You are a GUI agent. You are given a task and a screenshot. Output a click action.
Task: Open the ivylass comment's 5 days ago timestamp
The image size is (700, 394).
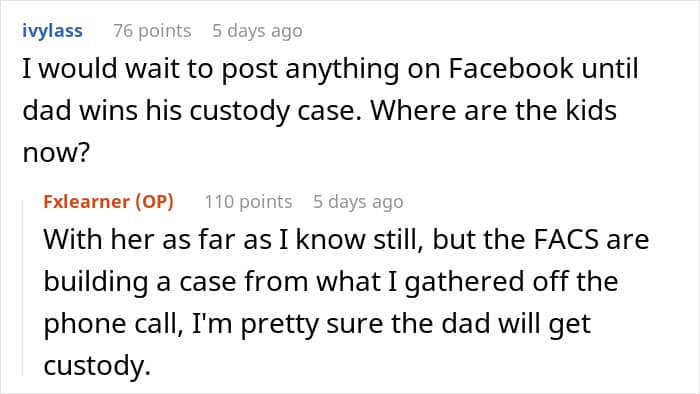tap(257, 31)
